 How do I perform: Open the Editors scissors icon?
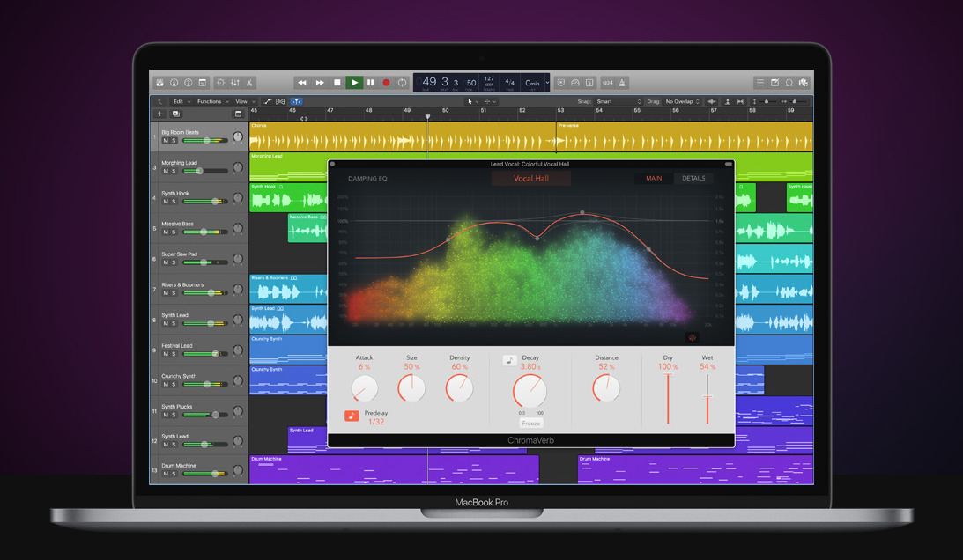[249, 82]
